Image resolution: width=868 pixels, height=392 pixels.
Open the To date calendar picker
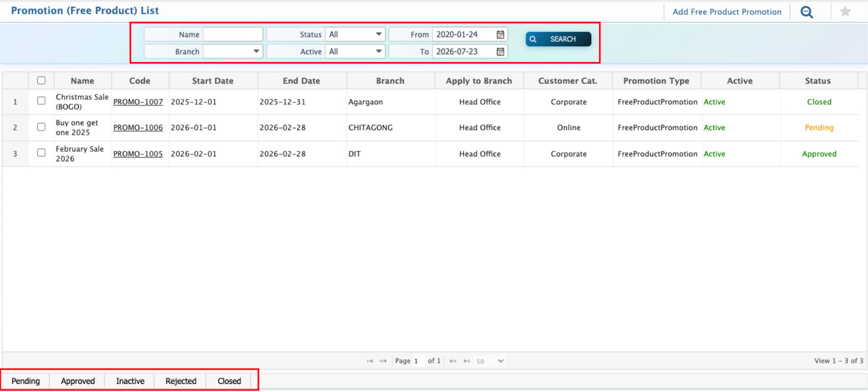point(500,51)
